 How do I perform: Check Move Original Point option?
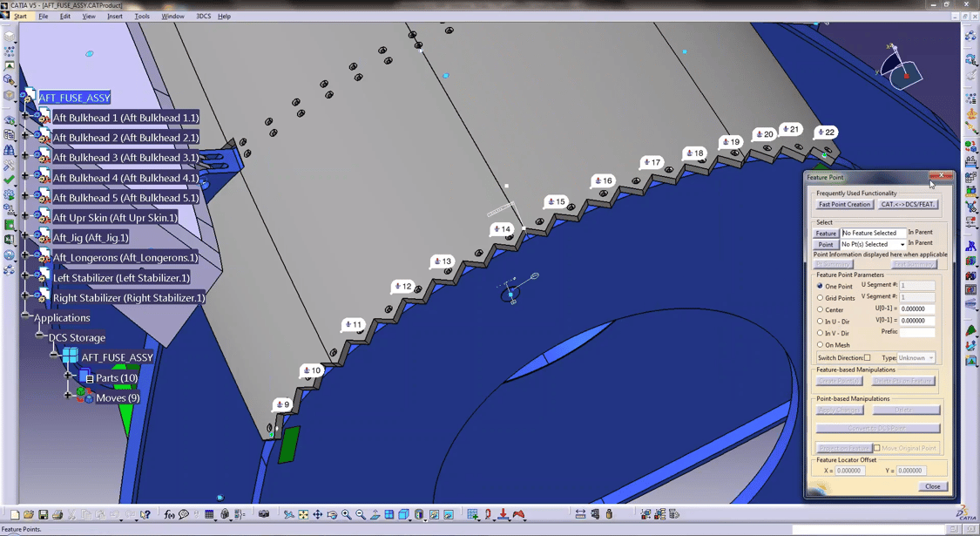click(879, 448)
